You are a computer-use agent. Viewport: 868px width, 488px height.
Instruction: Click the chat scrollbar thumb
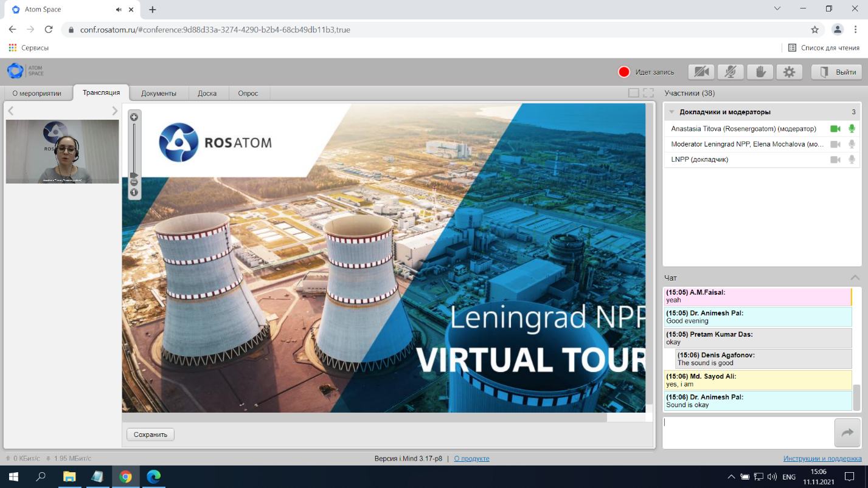(856, 397)
